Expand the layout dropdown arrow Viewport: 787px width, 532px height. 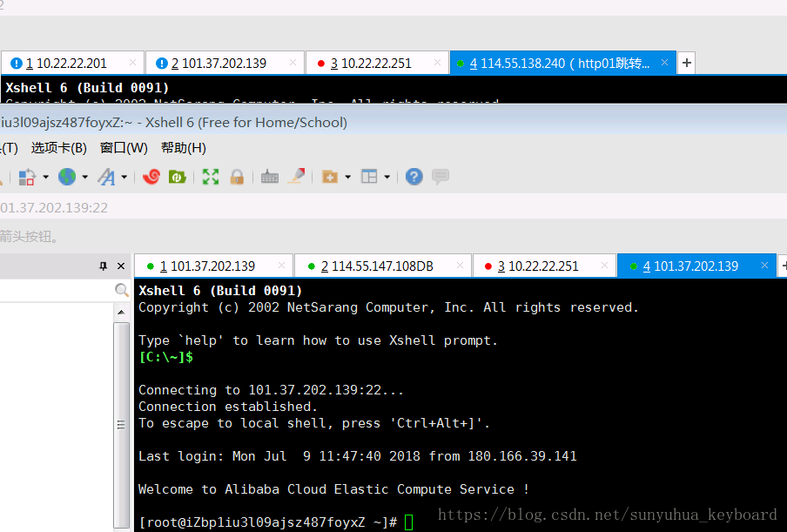[387, 177]
